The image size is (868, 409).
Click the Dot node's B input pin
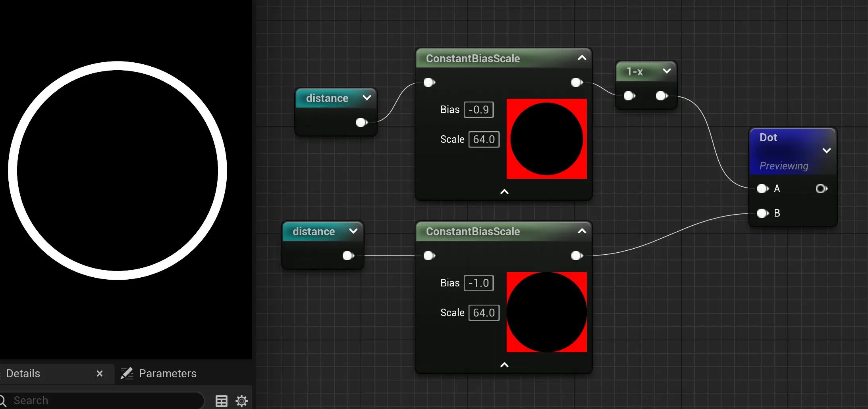[762, 213]
